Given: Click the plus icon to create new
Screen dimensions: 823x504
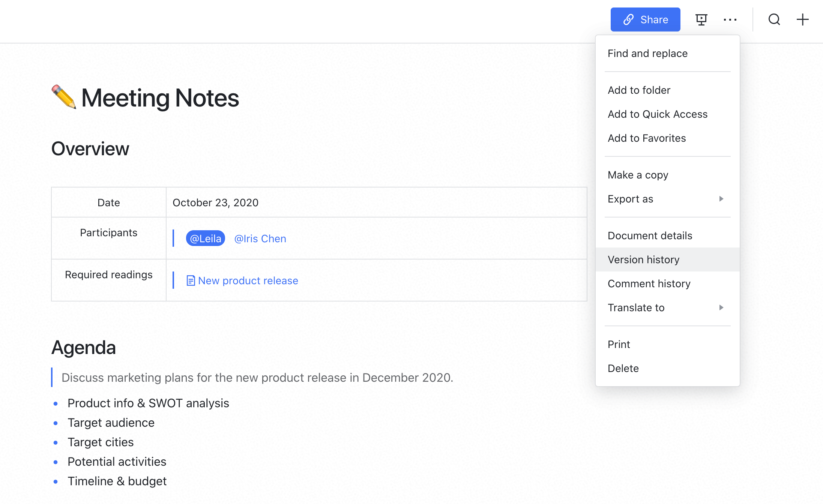Looking at the screenshot, I should tap(802, 19).
